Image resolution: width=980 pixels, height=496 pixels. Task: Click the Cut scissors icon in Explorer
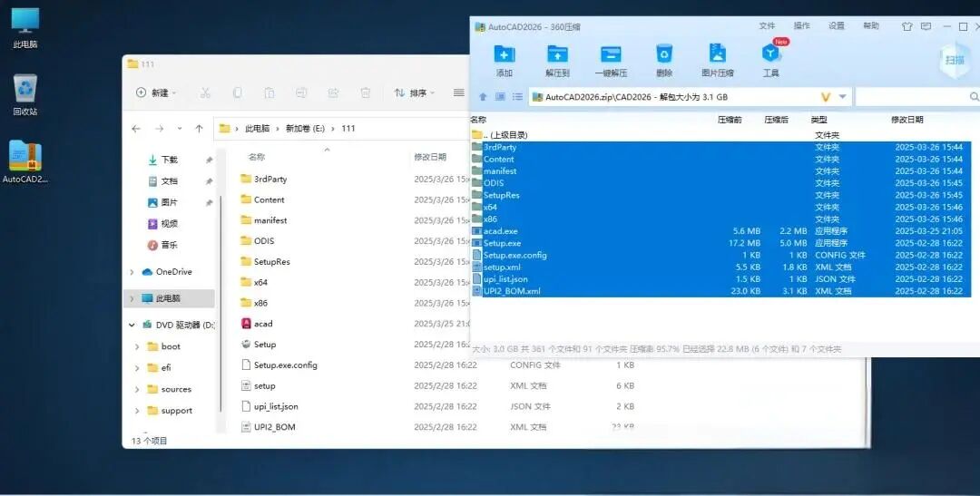(205, 92)
